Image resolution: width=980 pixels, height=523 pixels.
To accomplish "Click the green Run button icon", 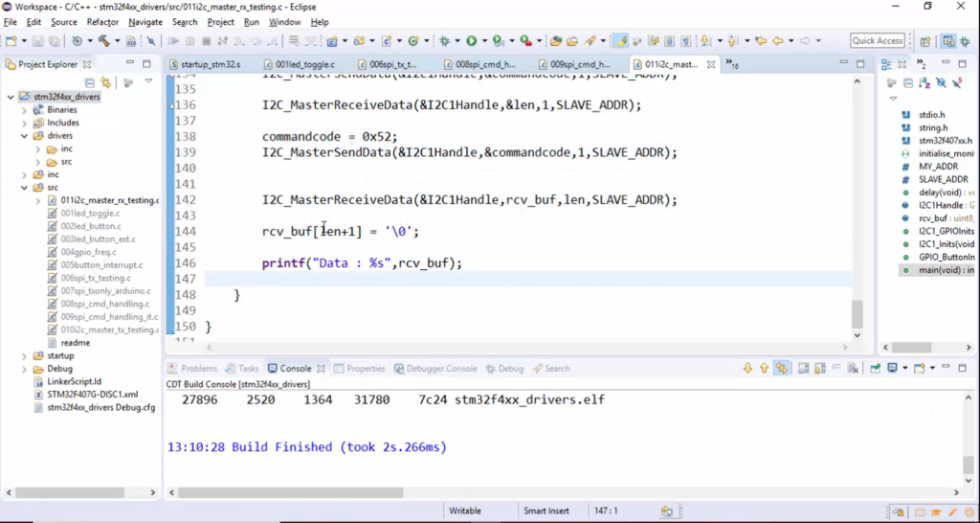I will tap(470, 40).
